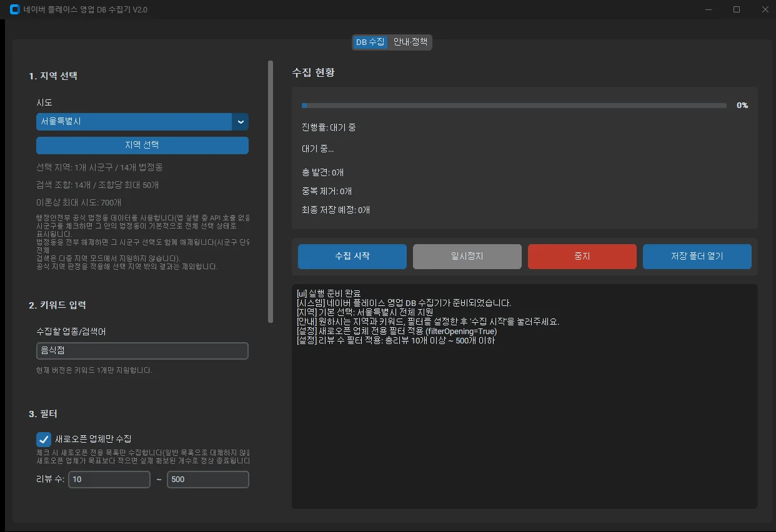Switch to the DB 수집 tab
776x532 pixels.
tap(371, 42)
